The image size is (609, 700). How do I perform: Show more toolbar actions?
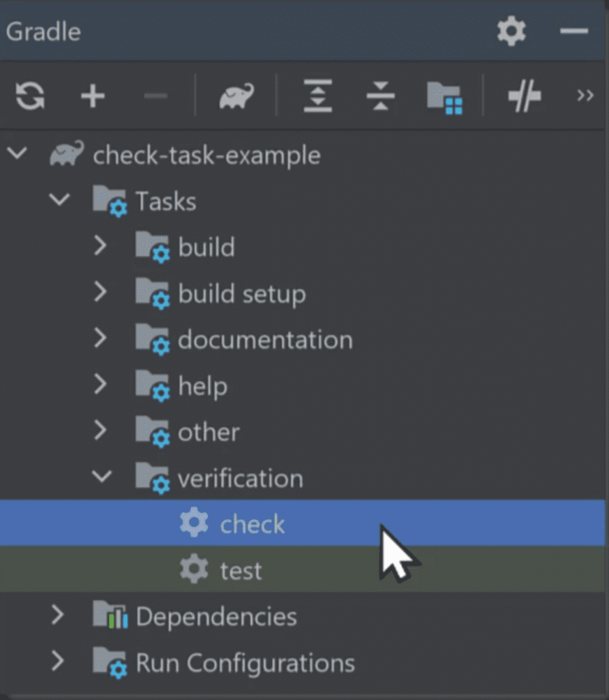(x=585, y=95)
